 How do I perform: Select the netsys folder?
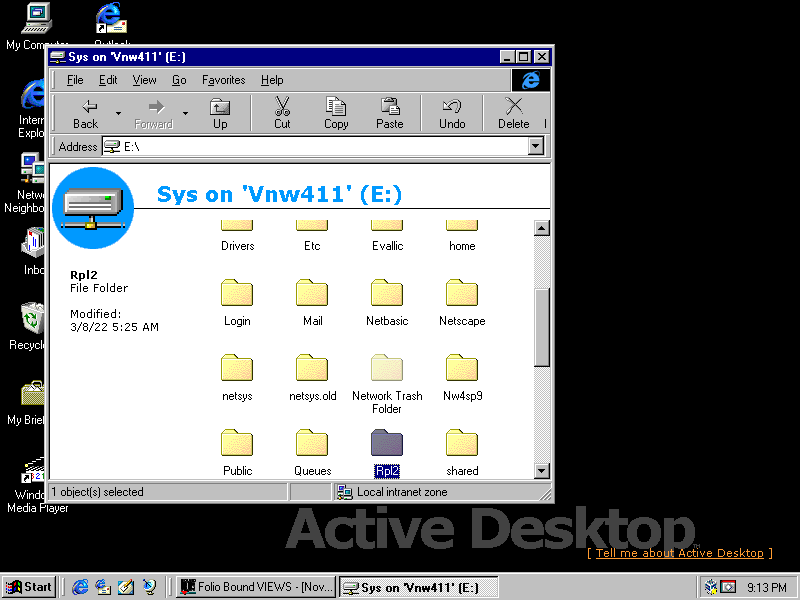click(237, 367)
